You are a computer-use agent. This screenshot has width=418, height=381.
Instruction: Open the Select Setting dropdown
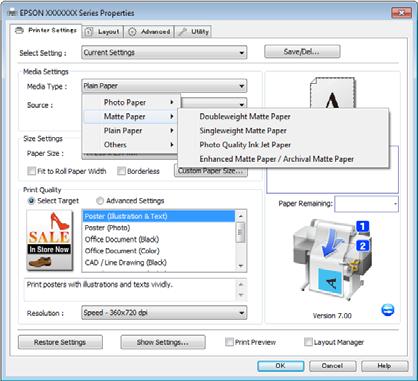click(164, 53)
